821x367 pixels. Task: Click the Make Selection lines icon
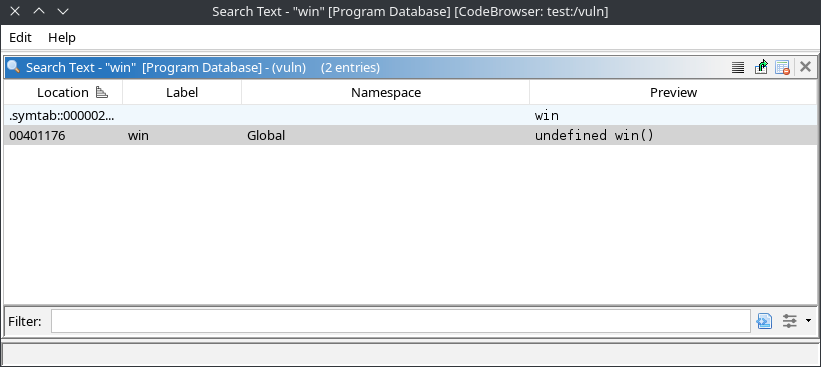point(738,68)
